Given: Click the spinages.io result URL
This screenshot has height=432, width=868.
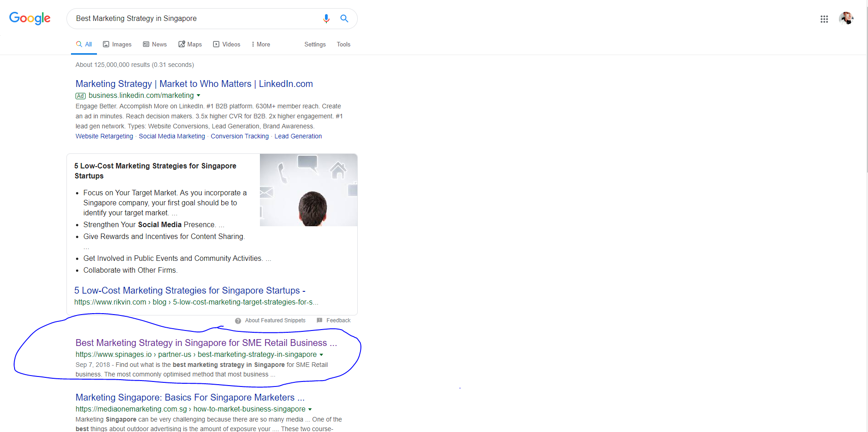Looking at the screenshot, I should 196,355.
